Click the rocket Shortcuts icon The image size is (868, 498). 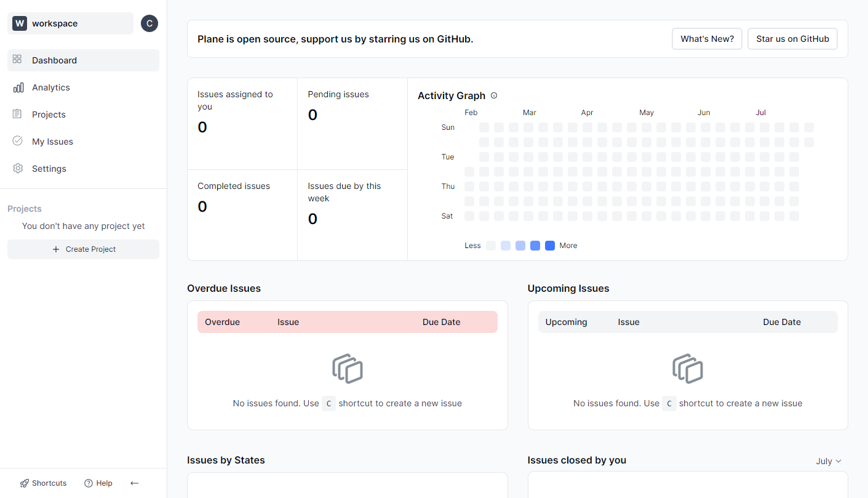25,483
